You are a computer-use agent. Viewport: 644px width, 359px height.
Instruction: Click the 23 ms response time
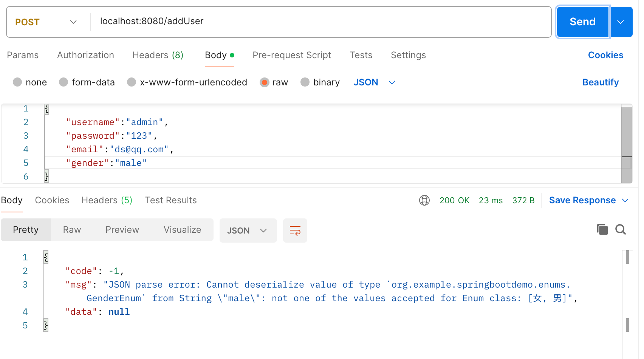pyautogui.click(x=491, y=200)
